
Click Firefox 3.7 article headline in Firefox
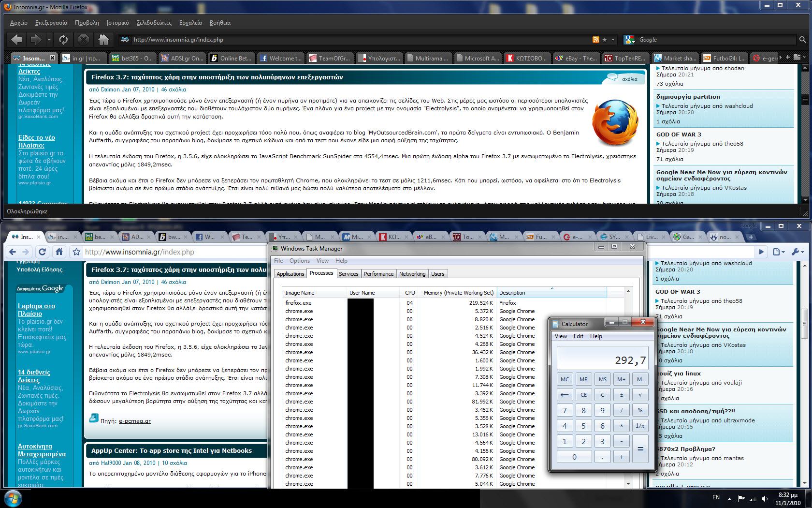click(x=217, y=77)
